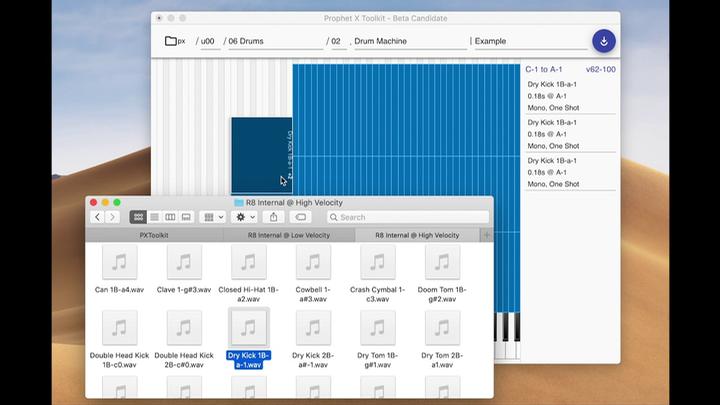Go back in the Finder window

[x=97, y=217]
